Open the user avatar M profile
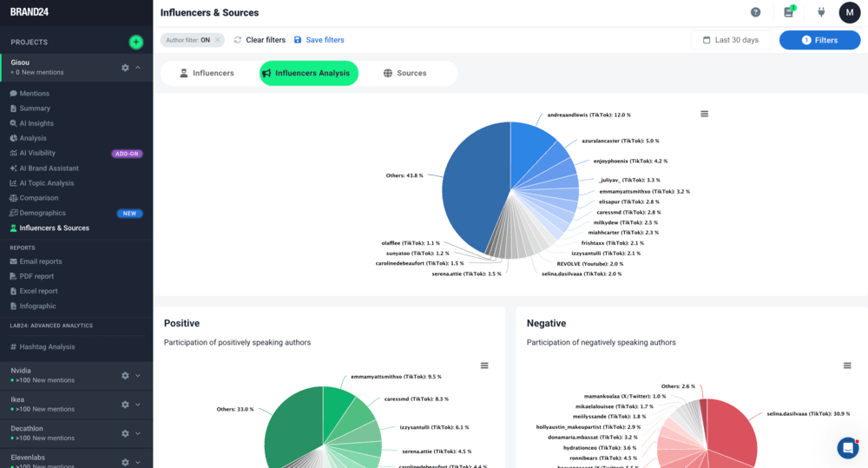 [x=849, y=12]
